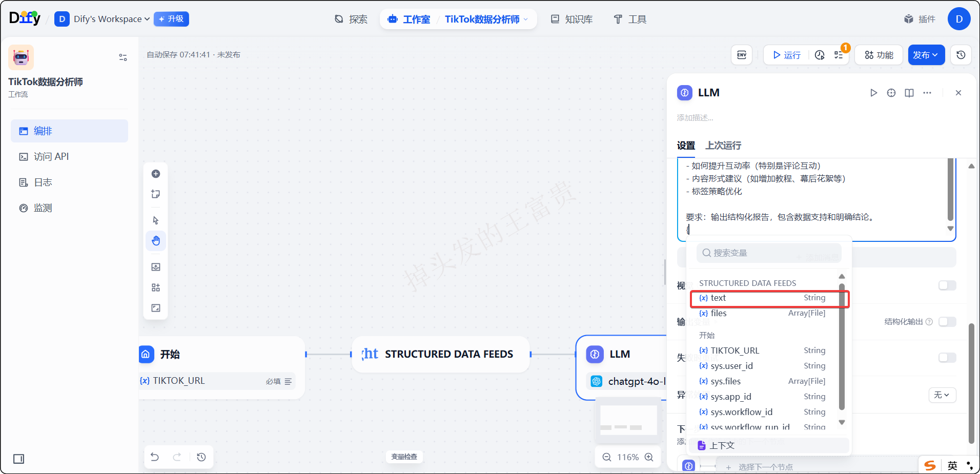Image resolution: width=980 pixels, height=474 pixels.
Task: Open the LLM node more options menu
Action: [927, 93]
